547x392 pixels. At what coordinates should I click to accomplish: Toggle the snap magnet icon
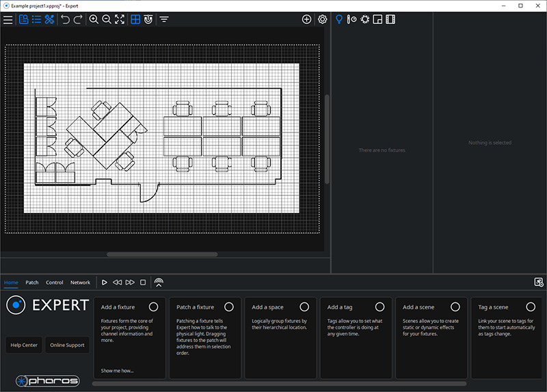point(148,20)
